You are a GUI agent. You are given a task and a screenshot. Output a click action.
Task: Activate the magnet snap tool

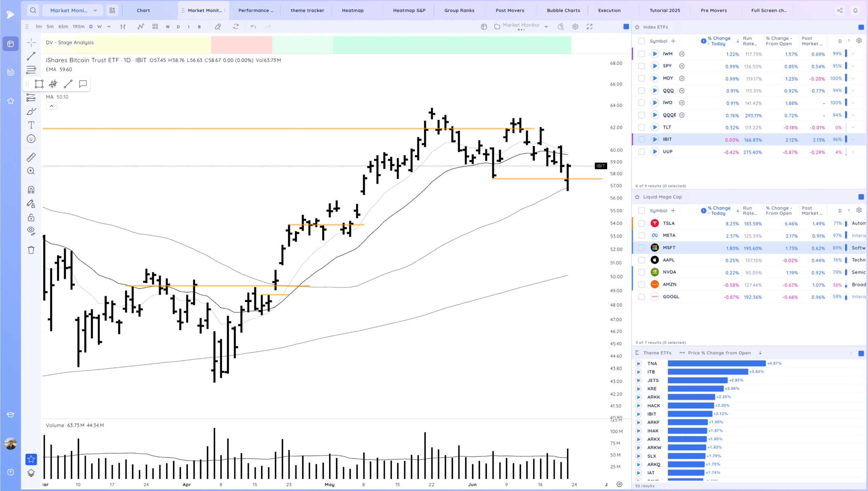(31, 190)
